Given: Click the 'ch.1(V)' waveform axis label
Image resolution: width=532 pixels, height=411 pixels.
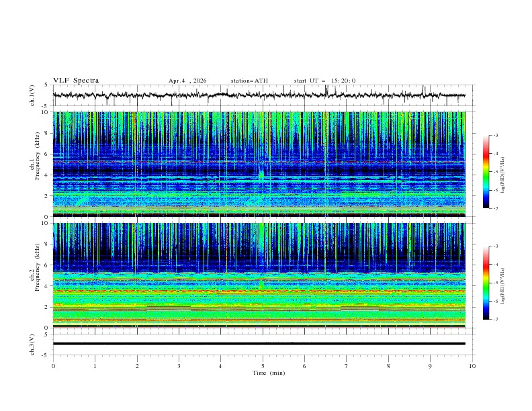Looking at the screenshot, I should [32, 95].
